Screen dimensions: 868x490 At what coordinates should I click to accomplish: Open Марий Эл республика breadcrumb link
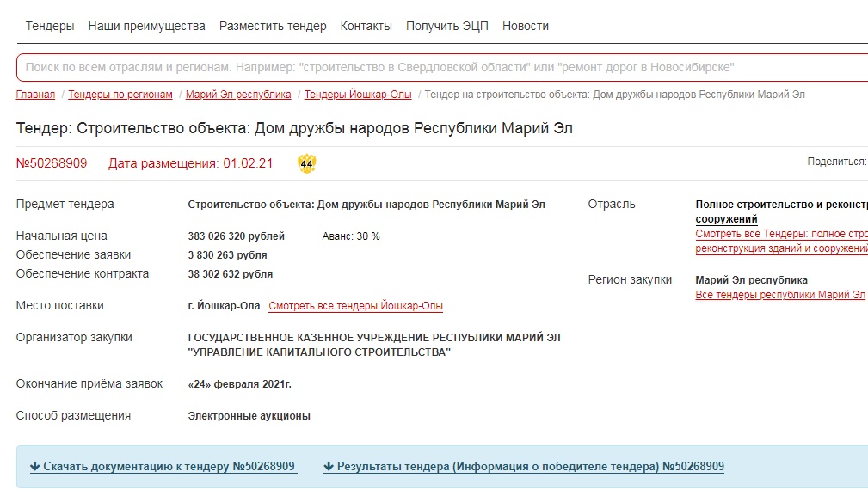[x=238, y=95]
